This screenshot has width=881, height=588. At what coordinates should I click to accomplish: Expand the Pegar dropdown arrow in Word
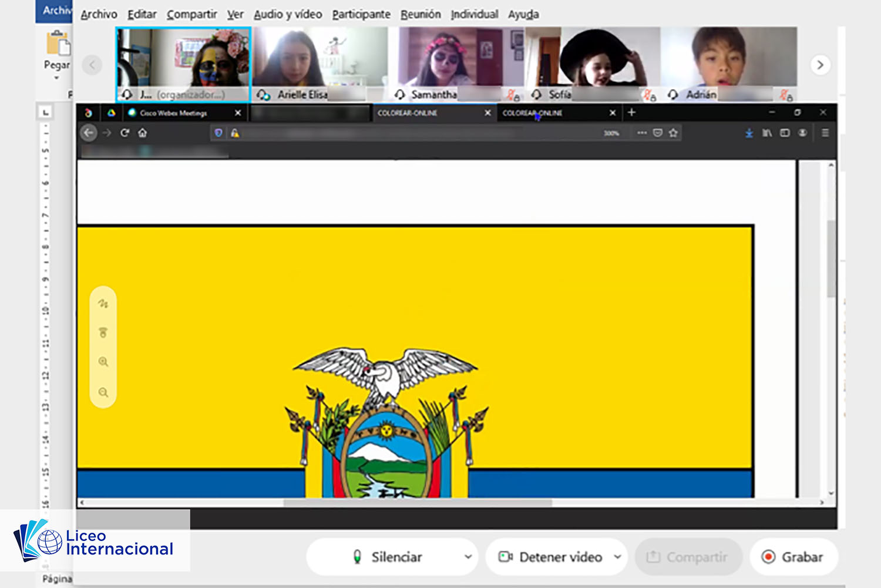[x=57, y=78]
